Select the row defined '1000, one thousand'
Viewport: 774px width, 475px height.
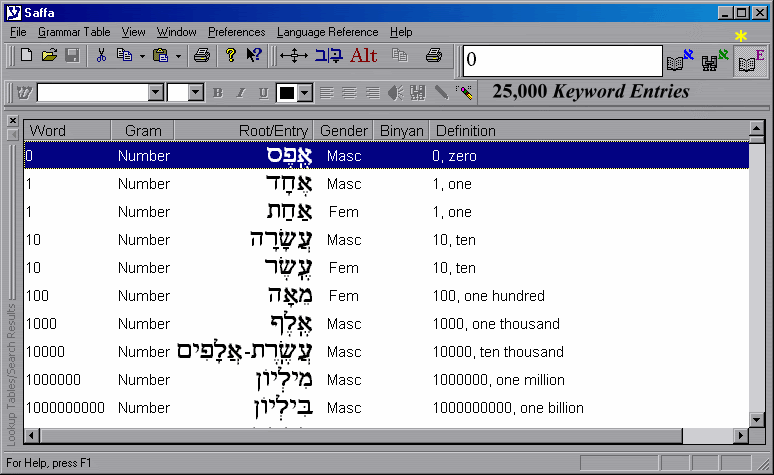387,324
